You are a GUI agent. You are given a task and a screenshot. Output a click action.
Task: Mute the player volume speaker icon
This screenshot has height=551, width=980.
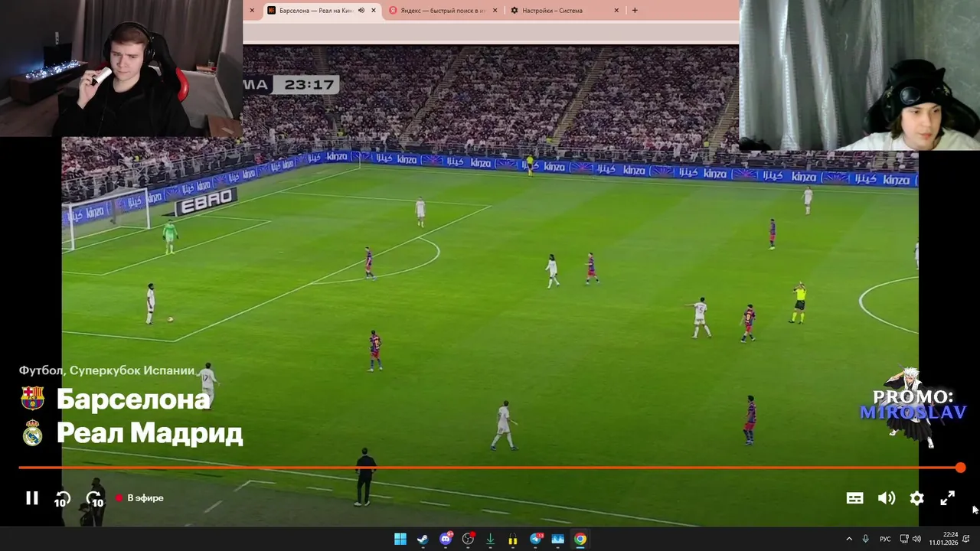click(x=887, y=498)
